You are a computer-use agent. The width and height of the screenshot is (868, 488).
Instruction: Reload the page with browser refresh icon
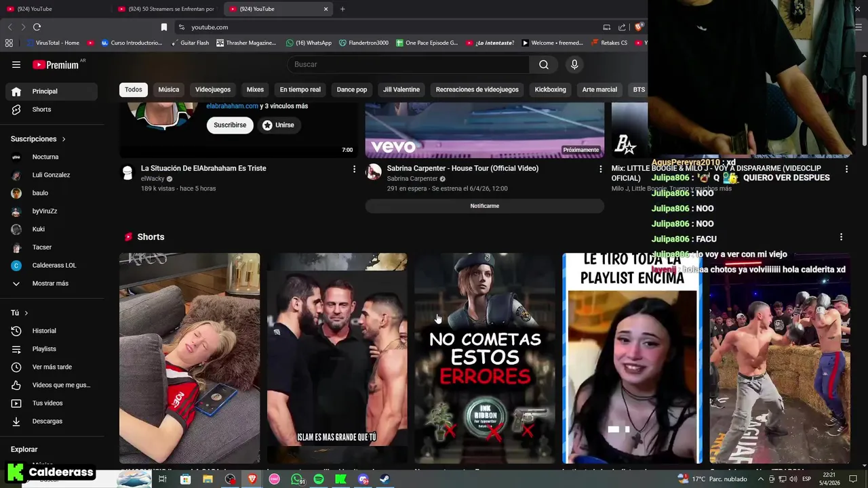37,27
